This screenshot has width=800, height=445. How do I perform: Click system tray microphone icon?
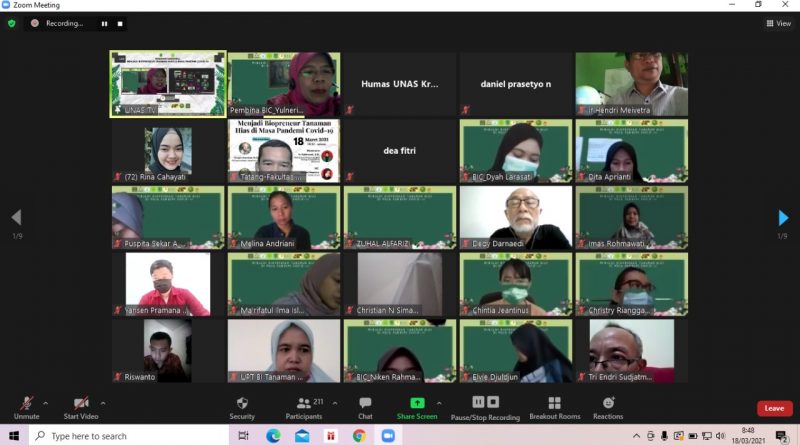click(664, 436)
